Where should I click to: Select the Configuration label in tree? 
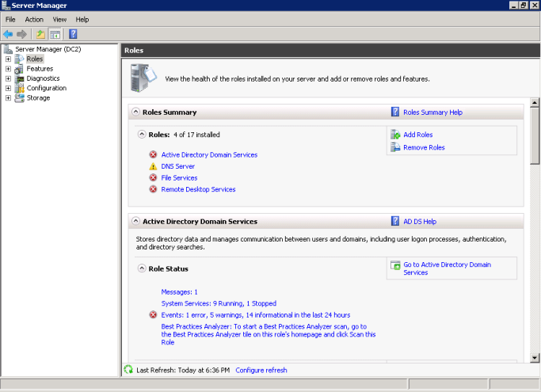[x=47, y=88]
